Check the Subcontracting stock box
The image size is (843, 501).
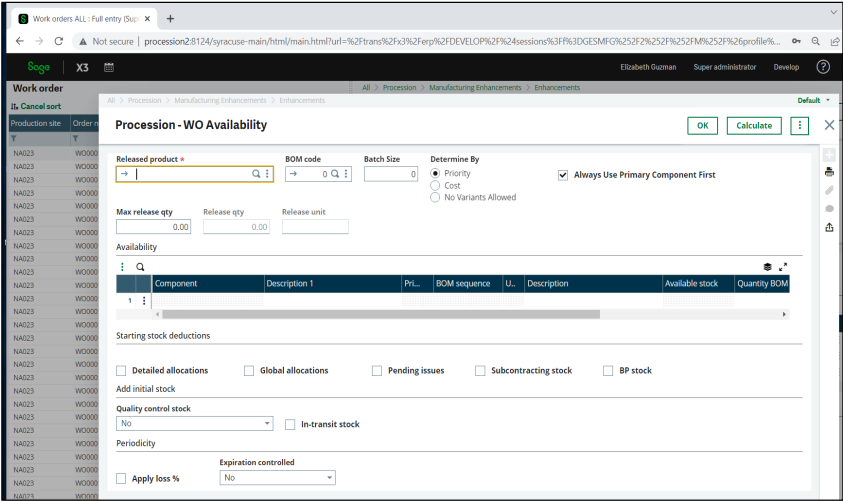coord(480,371)
